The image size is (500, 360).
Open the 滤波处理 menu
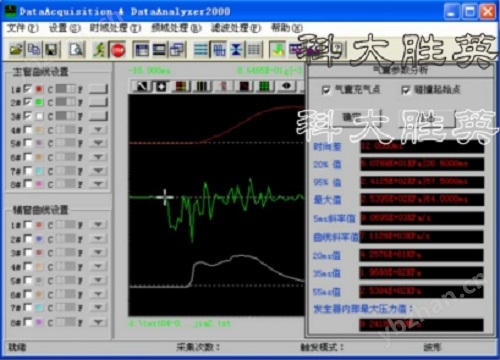236,28
